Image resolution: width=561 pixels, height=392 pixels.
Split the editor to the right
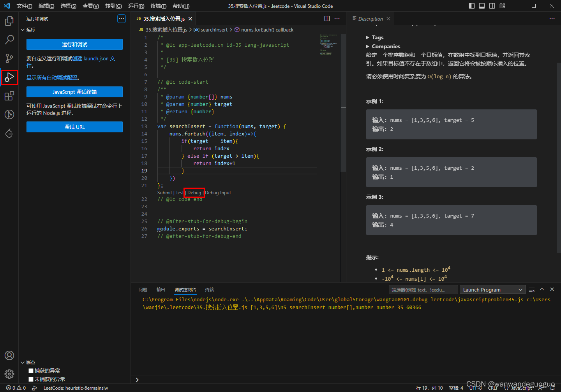[x=327, y=19]
